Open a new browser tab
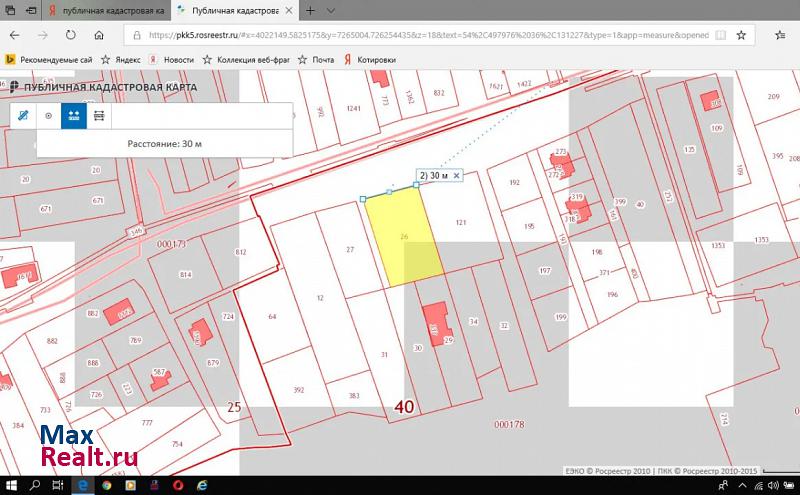Screen dimensions: 800x495 point(311,10)
